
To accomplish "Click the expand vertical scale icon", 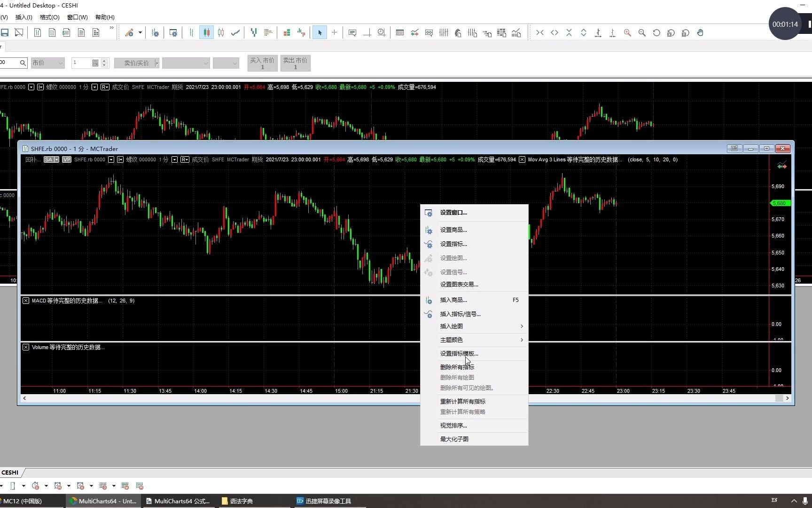I will point(584,33).
